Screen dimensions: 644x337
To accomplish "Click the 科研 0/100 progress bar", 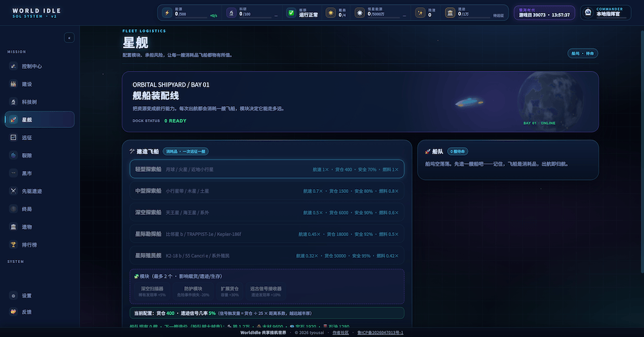I will click(x=256, y=17).
